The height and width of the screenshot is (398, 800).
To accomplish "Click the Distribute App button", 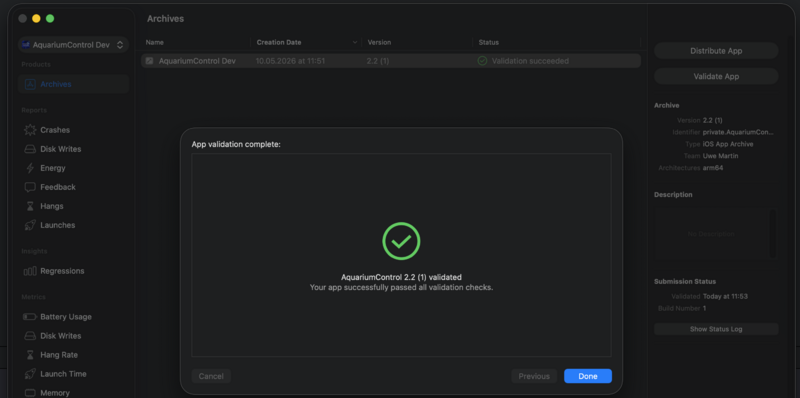I will (x=716, y=51).
